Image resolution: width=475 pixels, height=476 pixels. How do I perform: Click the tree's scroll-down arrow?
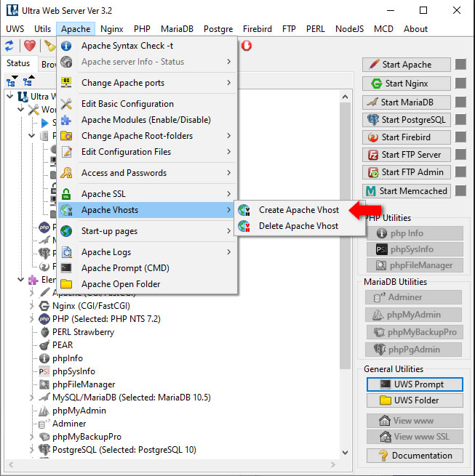pyautogui.click(x=345, y=453)
